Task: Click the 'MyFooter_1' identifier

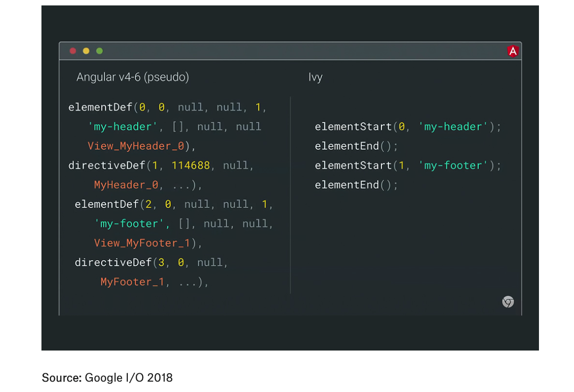Action: pyautogui.click(x=132, y=282)
